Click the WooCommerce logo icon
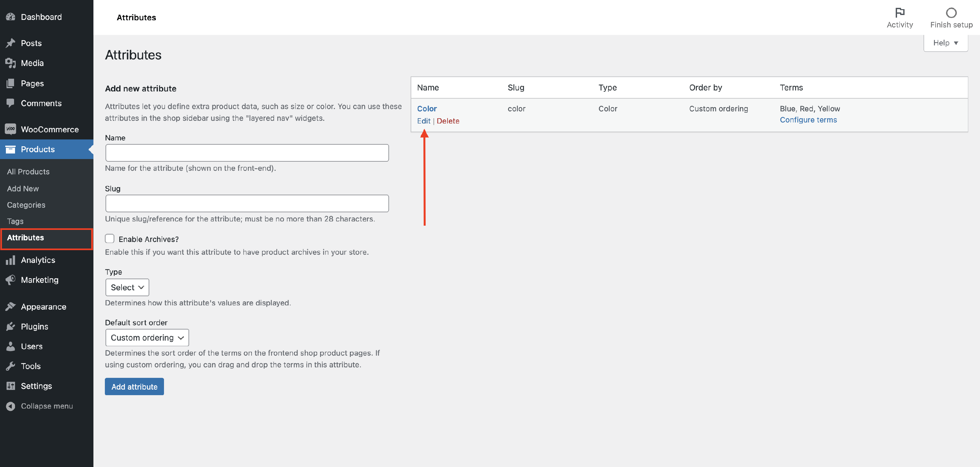The height and width of the screenshot is (467, 980). 11,129
